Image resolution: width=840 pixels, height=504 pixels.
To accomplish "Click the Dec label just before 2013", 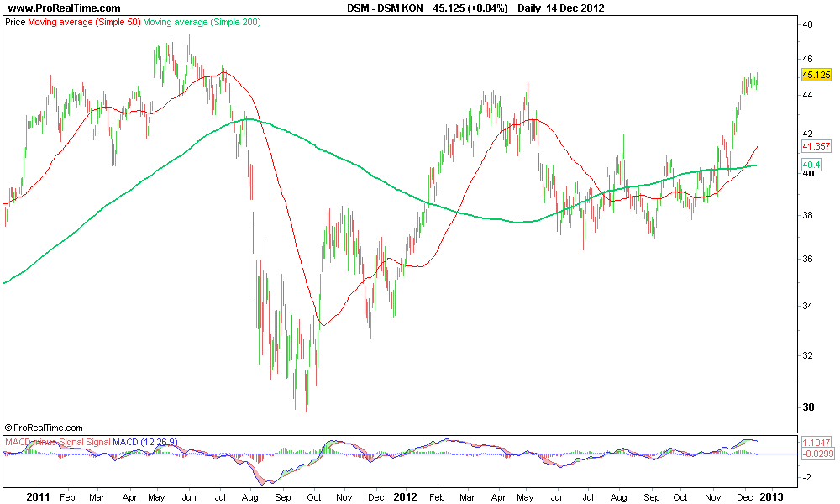I will (744, 497).
